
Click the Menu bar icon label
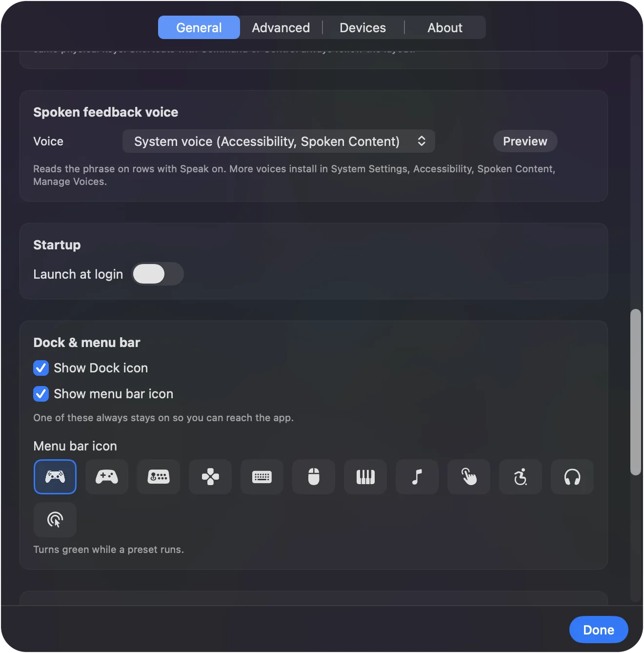pyautogui.click(x=75, y=446)
